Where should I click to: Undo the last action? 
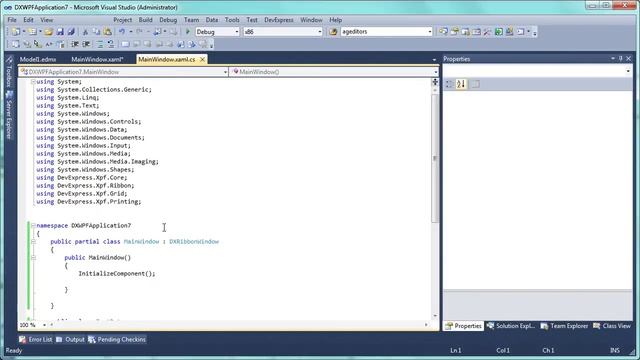pos(122,32)
